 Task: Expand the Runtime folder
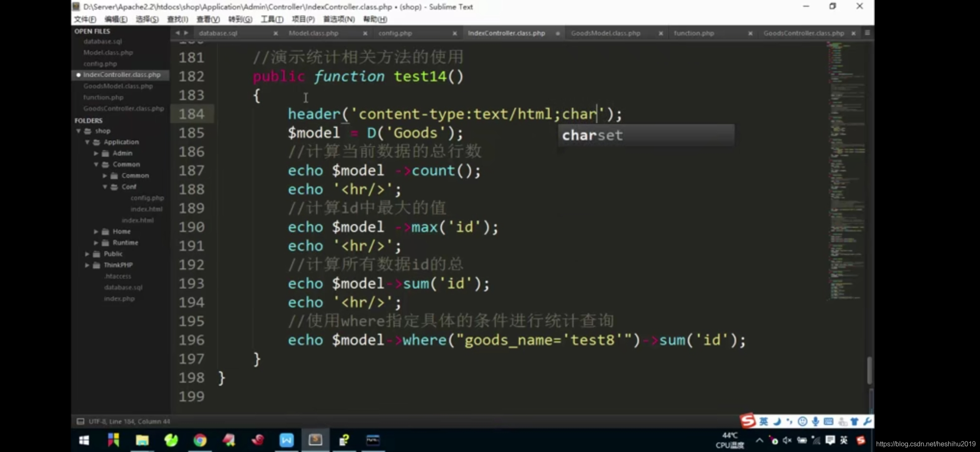tap(96, 243)
